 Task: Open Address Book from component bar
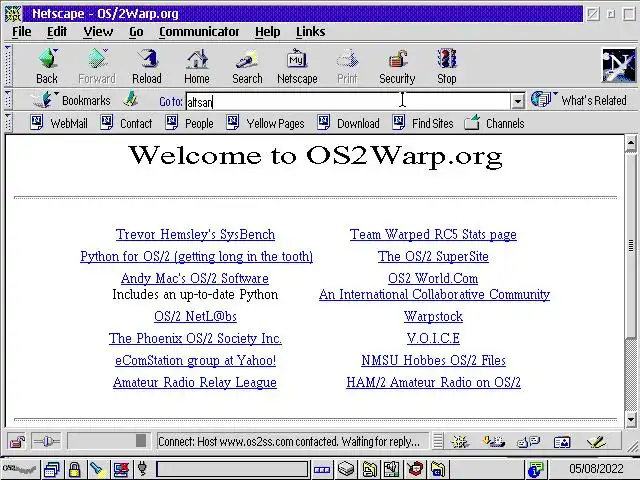(562, 442)
